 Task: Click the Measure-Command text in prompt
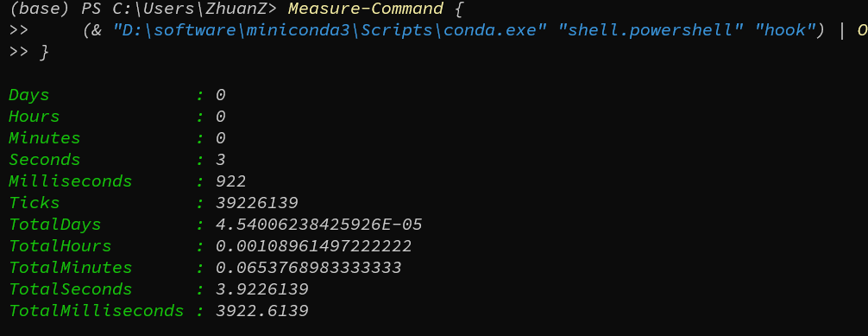point(365,9)
